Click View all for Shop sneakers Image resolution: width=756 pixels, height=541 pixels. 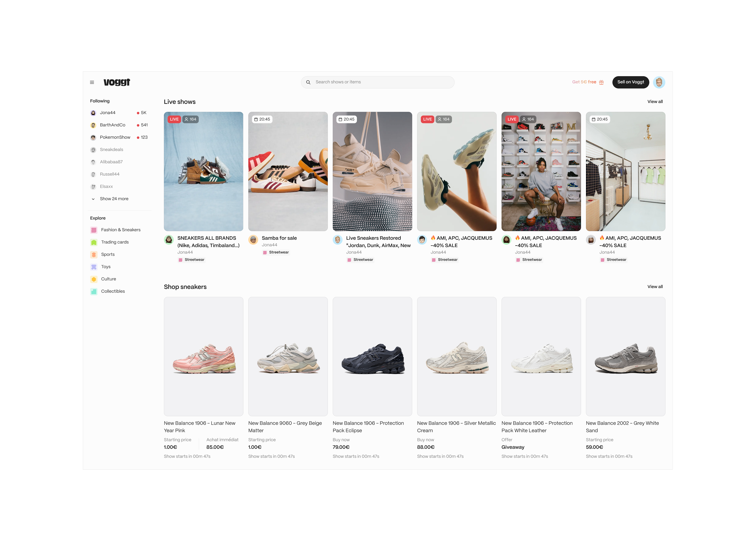click(x=655, y=287)
